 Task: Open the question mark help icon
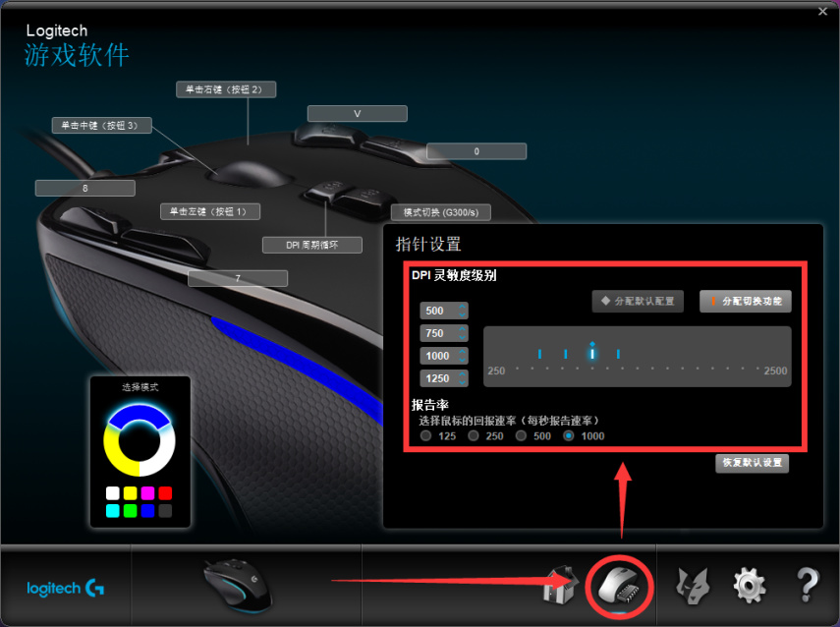(808, 585)
